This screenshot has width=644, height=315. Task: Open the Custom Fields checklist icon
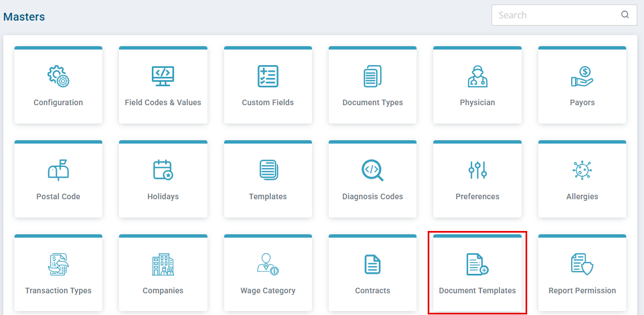pos(268,76)
